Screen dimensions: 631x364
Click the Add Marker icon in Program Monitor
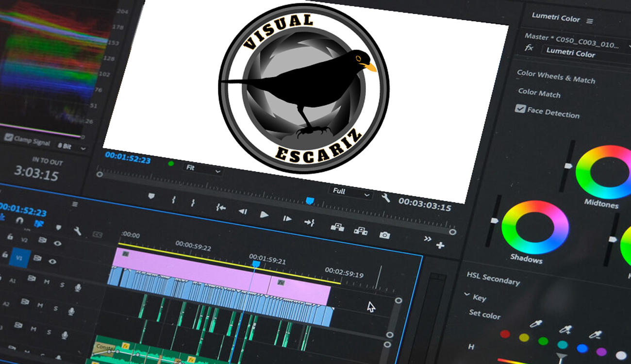coord(151,196)
